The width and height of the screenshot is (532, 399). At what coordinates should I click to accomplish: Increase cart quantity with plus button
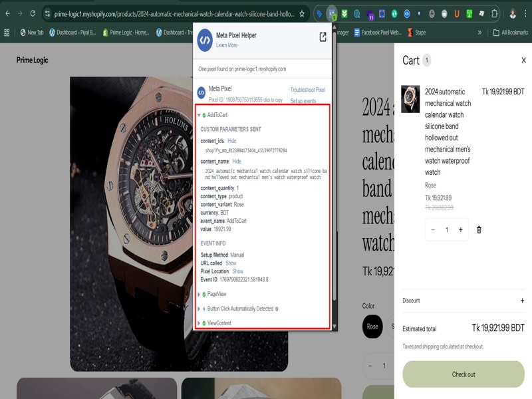(460, 229)
